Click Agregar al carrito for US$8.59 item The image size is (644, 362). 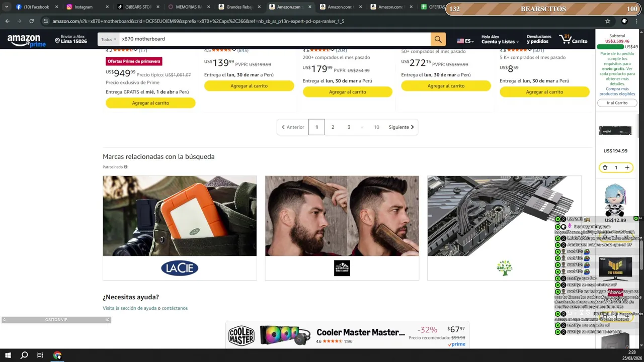[x=544, y=92]
